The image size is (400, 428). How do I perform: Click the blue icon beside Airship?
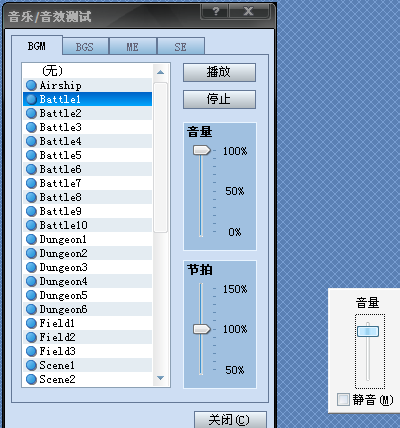[31, 85]
